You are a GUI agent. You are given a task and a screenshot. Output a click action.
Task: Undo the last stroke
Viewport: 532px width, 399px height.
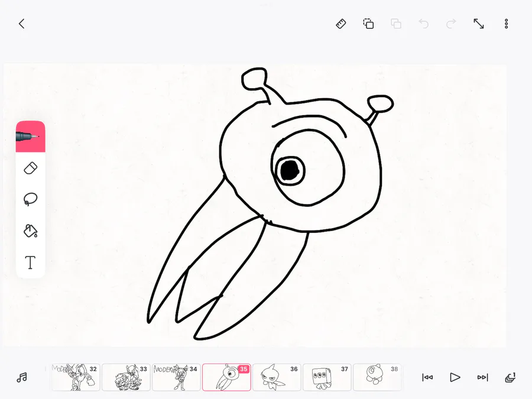(423, 24)
